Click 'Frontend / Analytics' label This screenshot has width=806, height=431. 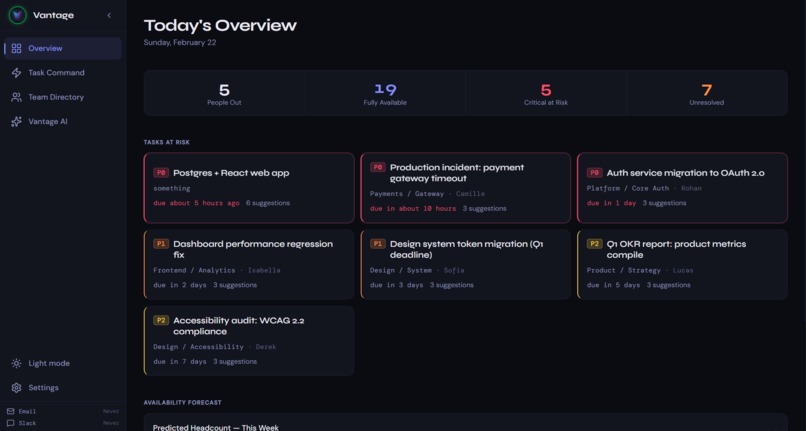(x=194, y=271)
